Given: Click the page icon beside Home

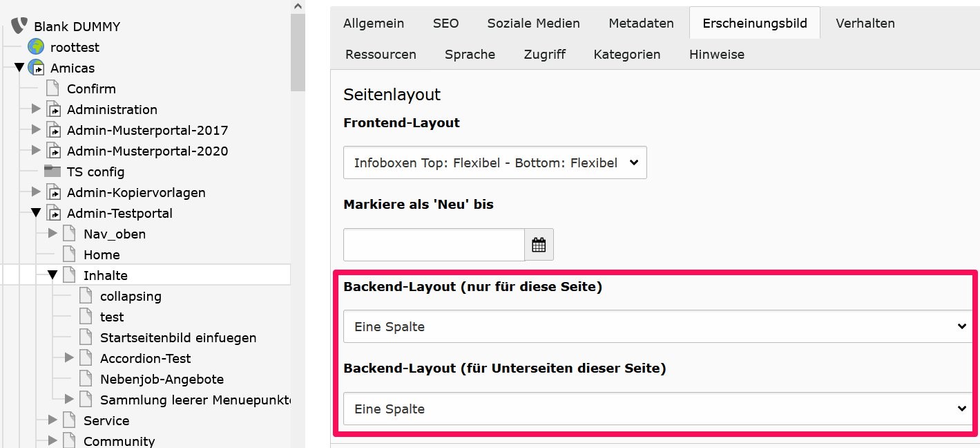Looking at the screenshot, I should 69,254.
